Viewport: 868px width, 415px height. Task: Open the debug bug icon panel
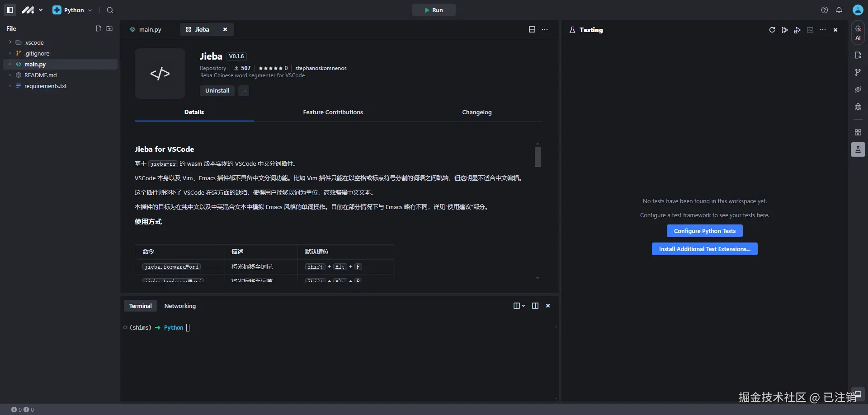pos(858,107)
